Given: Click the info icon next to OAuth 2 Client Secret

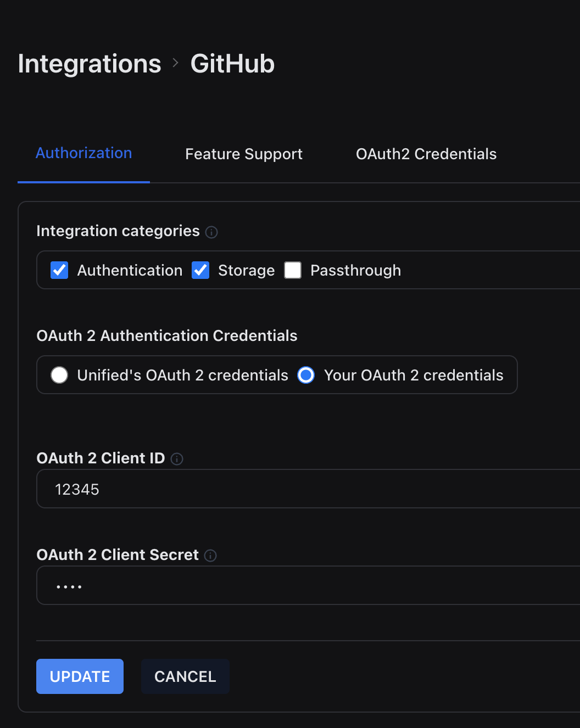Looking at the screenshot, I should tap(210, 556).
